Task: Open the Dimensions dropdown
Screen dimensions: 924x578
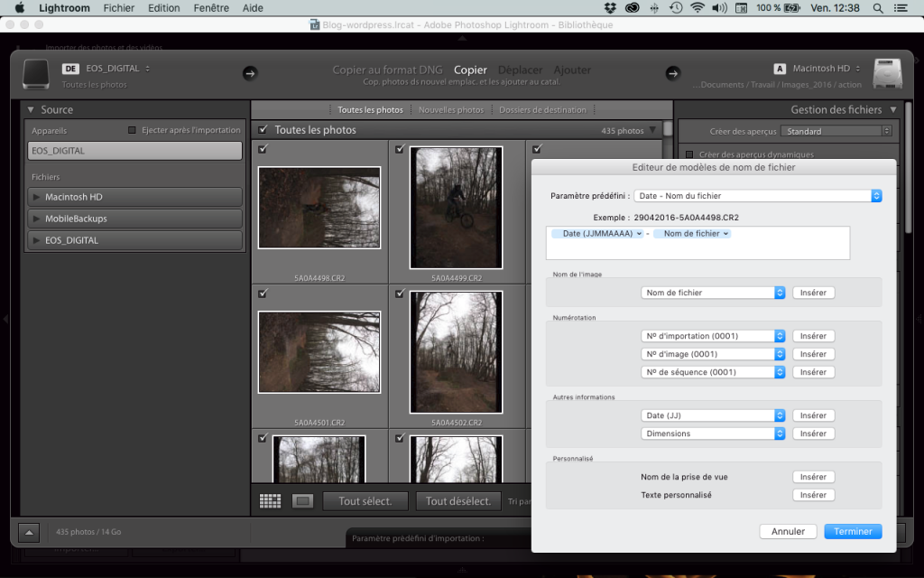Action: [x=713, y=433]
